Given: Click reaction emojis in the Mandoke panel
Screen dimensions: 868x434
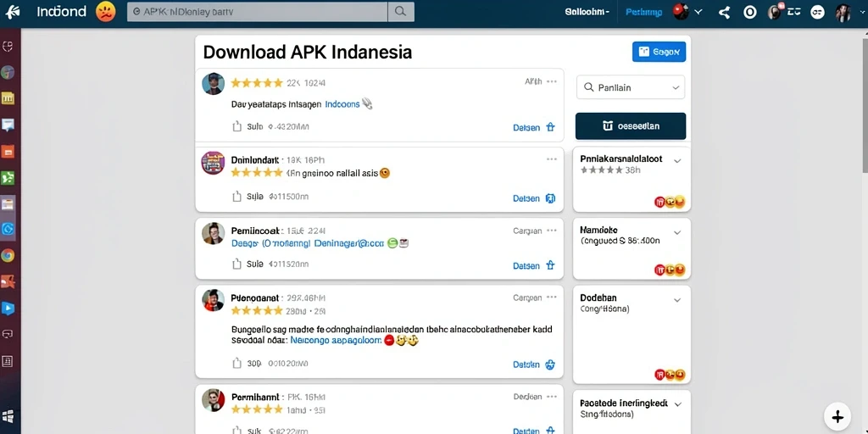Looking at the screenshot, I should (x=670, y=270).
